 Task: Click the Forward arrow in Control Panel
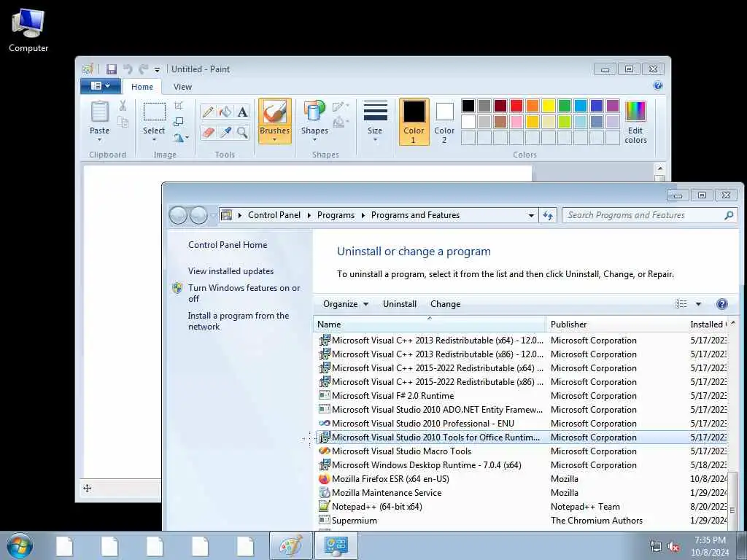pyautogui.click(x=198, y=216)
